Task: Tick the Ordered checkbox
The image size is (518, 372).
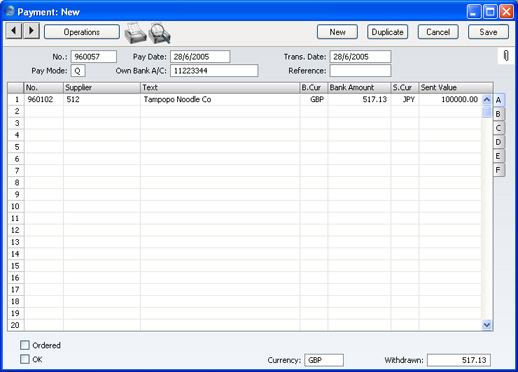Action: pos(25,345)
